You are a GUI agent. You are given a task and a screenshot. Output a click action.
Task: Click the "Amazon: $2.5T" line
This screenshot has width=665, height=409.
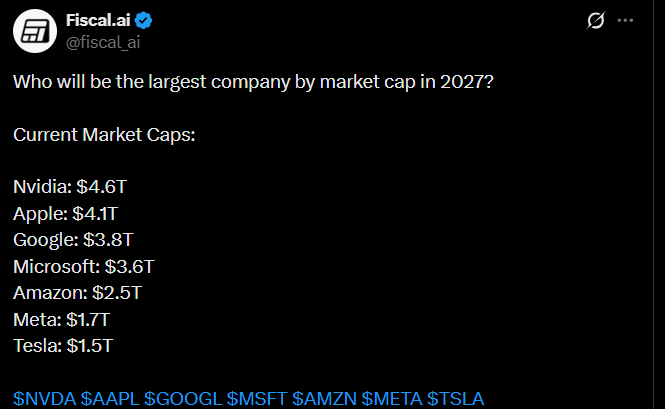[78, 293]
